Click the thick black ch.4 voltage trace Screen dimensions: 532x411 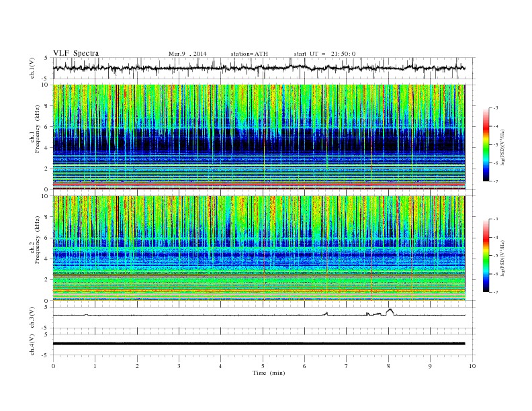click(x=259, y=344)
